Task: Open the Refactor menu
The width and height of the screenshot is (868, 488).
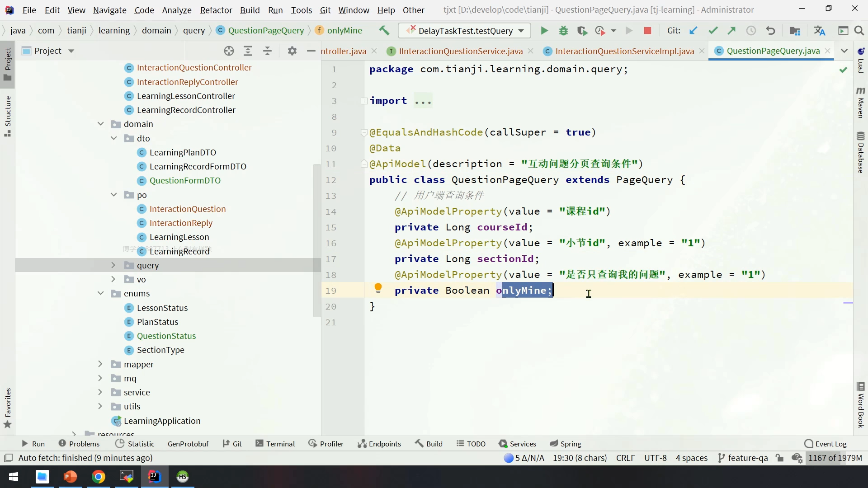Action: pyautogui.click(x=216, y=10)
